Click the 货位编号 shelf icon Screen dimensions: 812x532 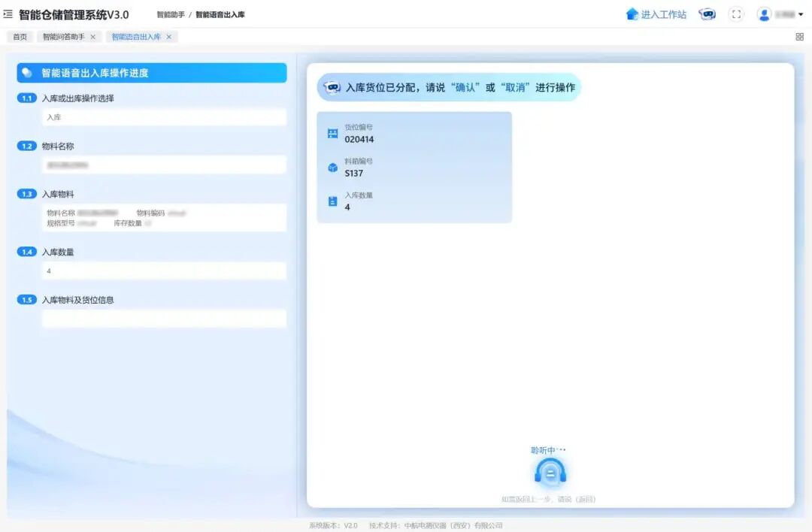pos(333,134)
